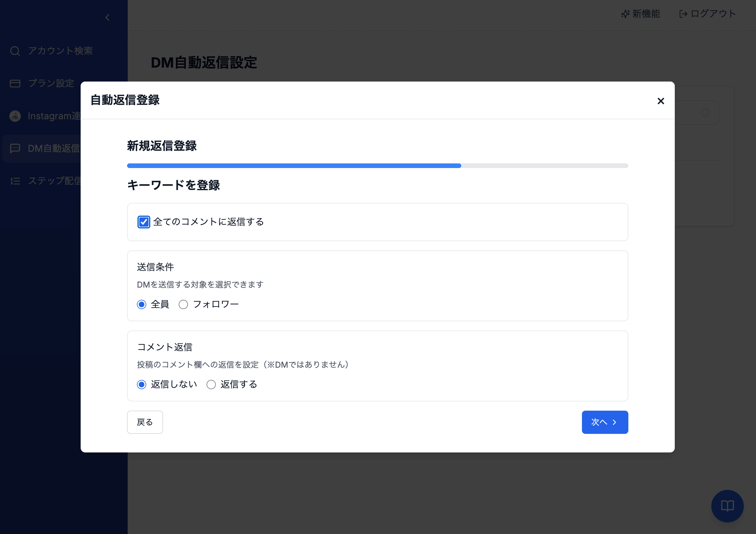
Task: Click the logout arrow icon
Action: (683, 14)
